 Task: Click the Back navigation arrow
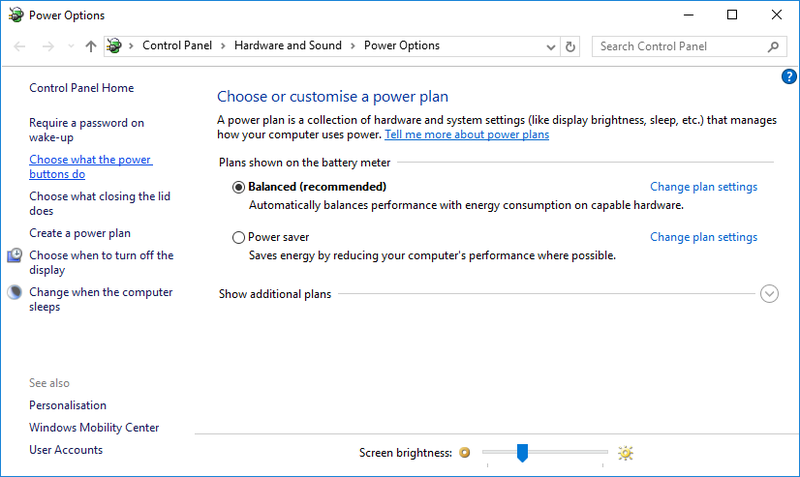20,46
